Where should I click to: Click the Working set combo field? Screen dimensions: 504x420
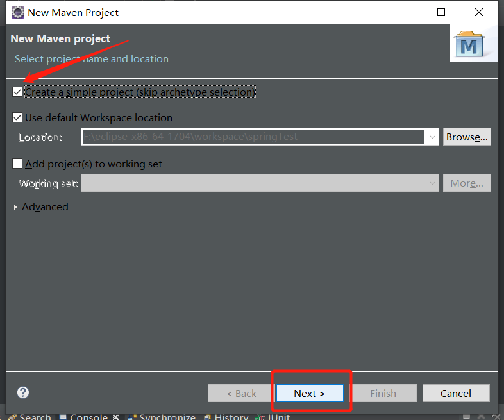tap(260, 183)
